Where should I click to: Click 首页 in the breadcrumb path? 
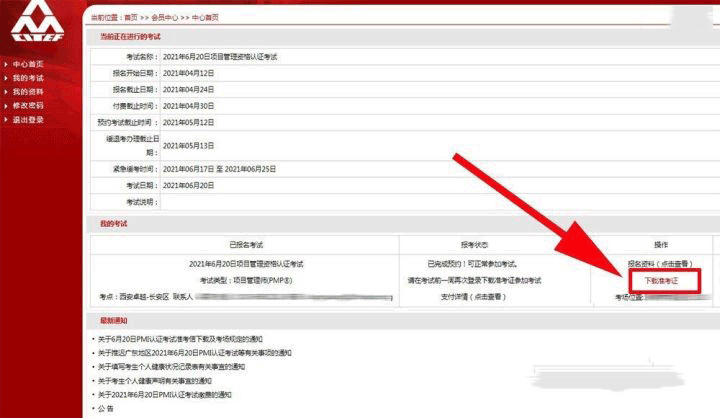pyautogui.click(x=133, y=17)
